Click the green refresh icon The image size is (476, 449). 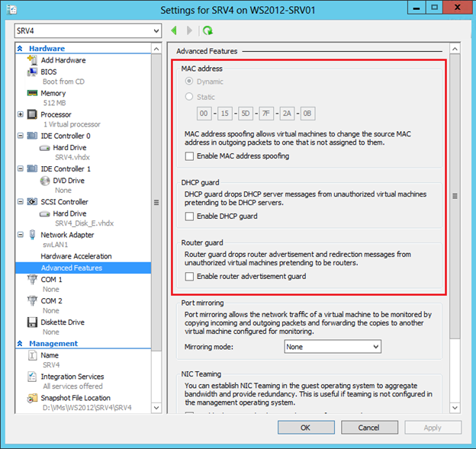click(x=208, y=30)
